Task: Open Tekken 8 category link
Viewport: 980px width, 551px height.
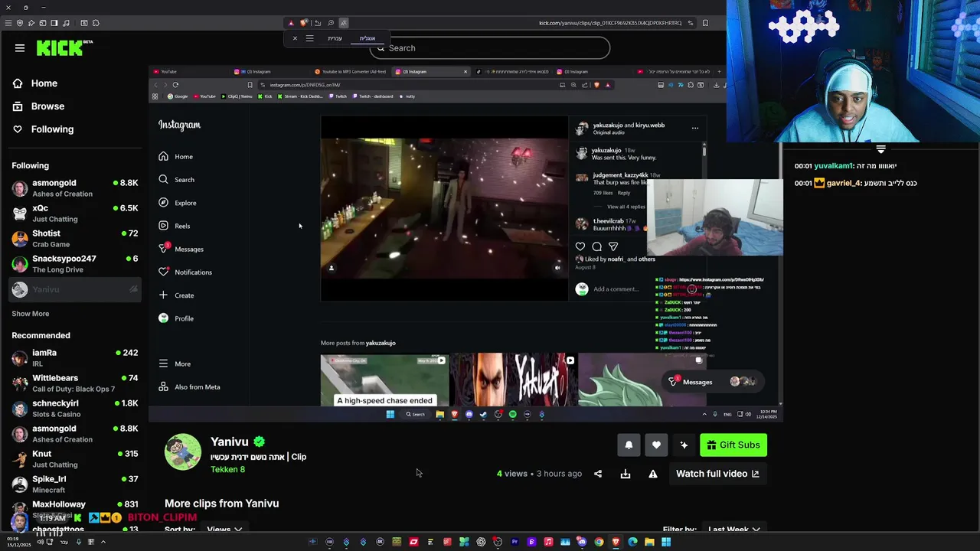Action: [227, 469]
